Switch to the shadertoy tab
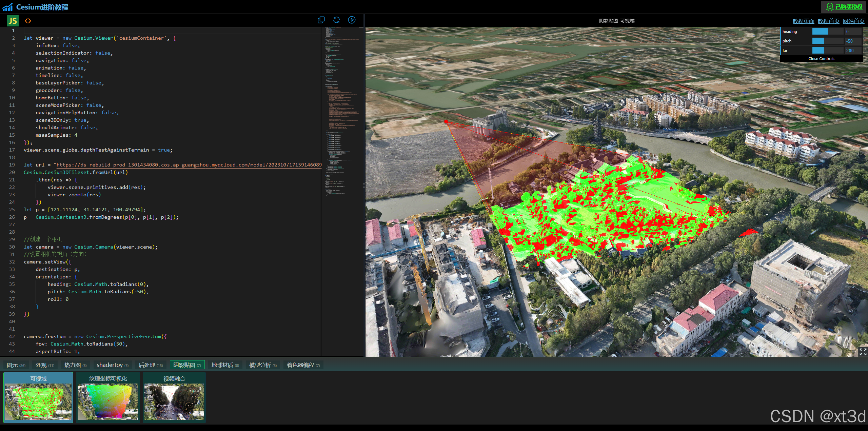Image resolution: width=868 pixels, height=431 pixels. coord(112,365)
